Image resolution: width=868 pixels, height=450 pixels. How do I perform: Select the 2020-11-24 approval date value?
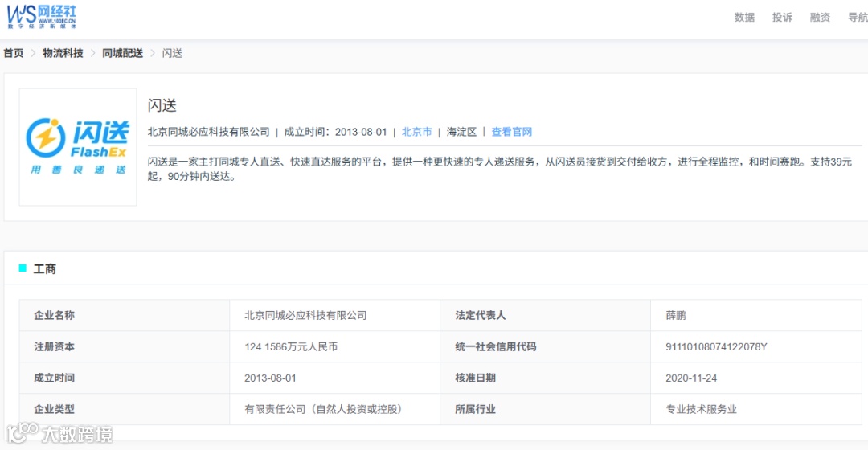[x=691, y=378]
